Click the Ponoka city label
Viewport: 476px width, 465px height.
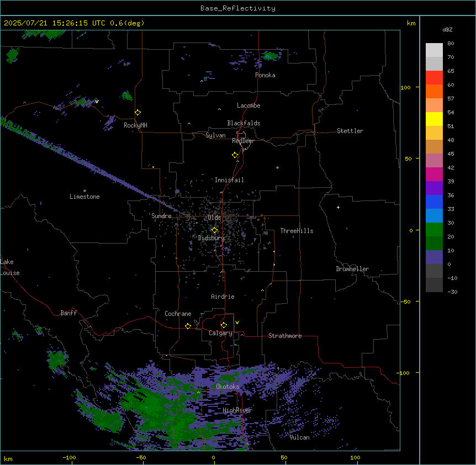point(265,75)
